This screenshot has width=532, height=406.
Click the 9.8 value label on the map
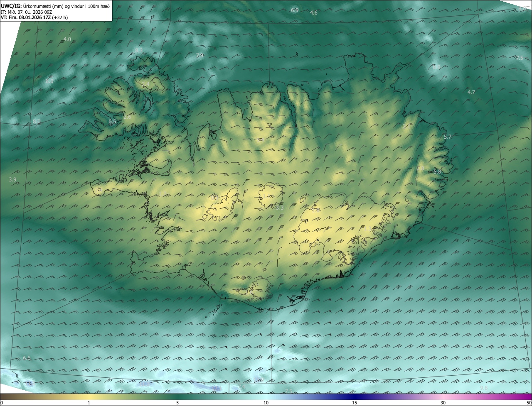point(484,388)
